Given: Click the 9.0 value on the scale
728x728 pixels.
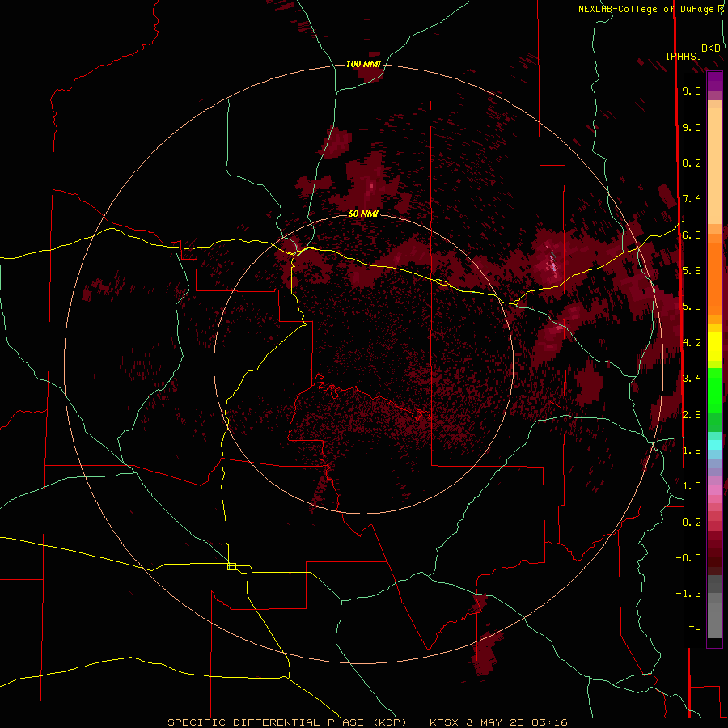Looking at the screenshot, I should coord(692,127).
